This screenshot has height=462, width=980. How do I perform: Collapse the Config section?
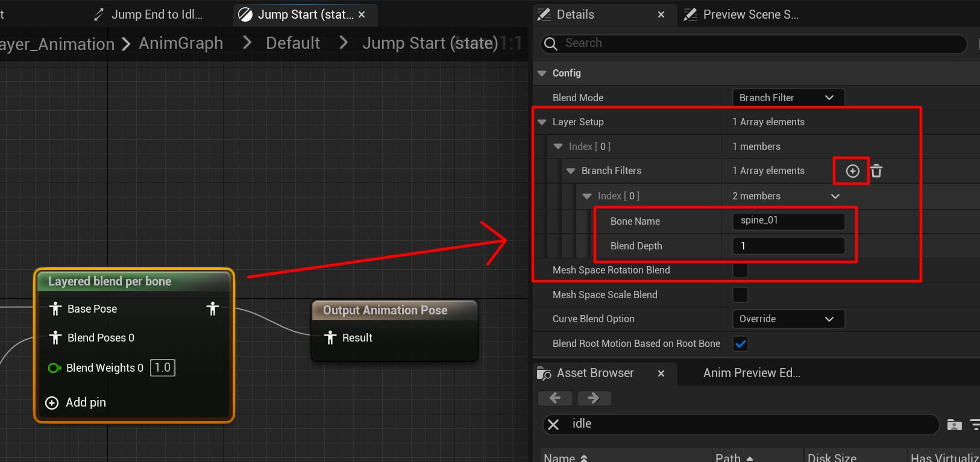542,73
